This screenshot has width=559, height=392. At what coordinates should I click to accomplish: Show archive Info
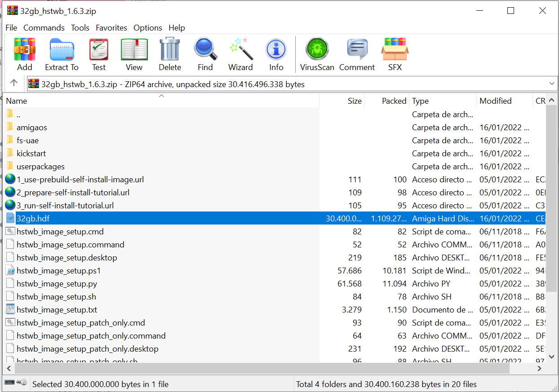pos(276,54)
